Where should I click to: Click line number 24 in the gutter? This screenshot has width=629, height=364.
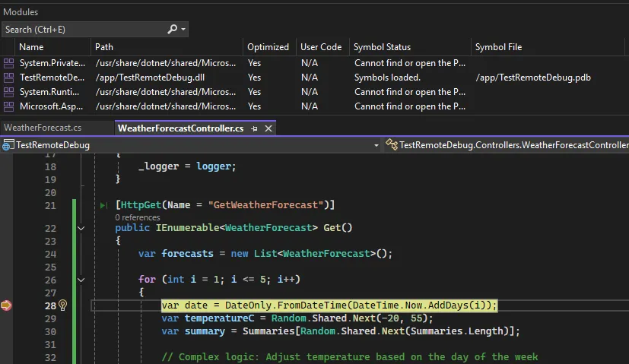[50, 254]
